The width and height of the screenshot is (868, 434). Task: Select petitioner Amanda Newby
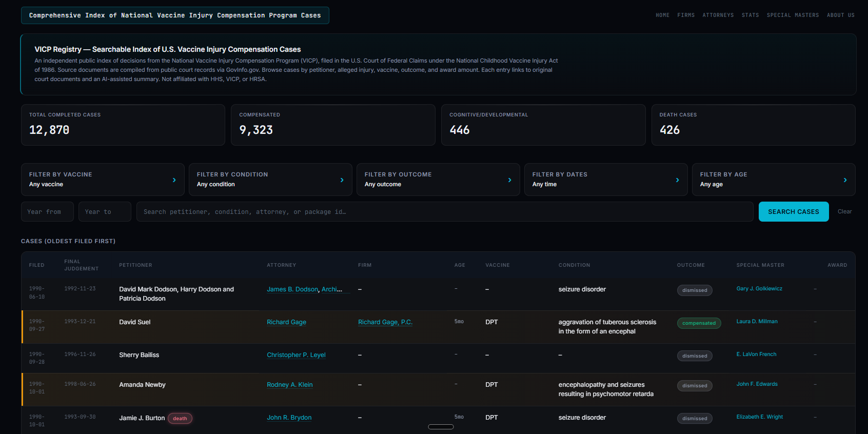[x=142, y=385]
